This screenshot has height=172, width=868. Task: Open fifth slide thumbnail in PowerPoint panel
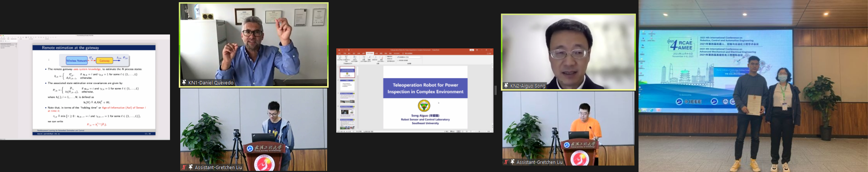click(347, 124)
